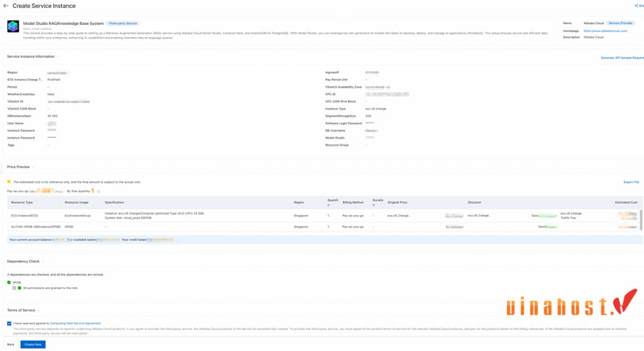
Task: Collapse the Dependency Check section
Action: pyautogui.click(x=43, y=262)
